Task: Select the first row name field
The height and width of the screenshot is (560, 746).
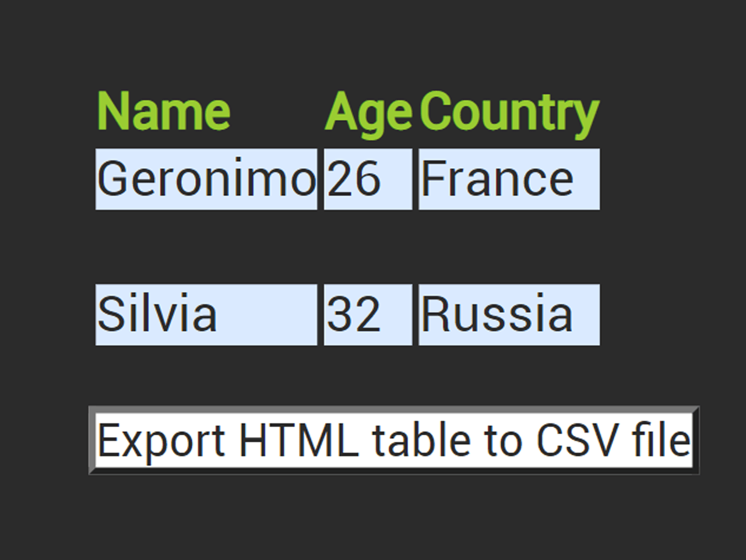Action: (206, 179)
